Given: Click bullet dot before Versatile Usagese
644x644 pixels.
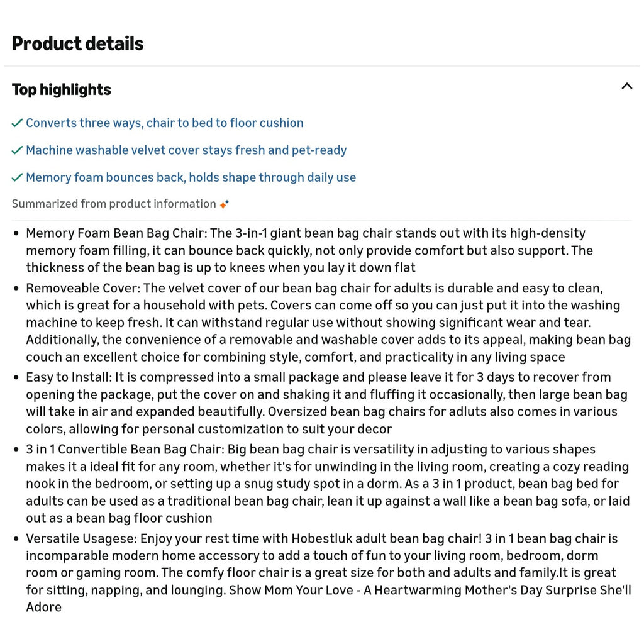Looking at the screenshot, I should point(16,539).
